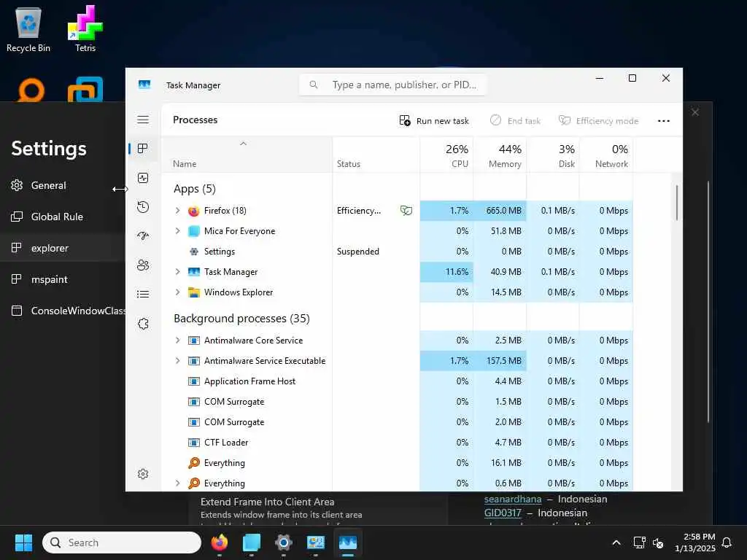Click the Windows Start button

(23, 542)
